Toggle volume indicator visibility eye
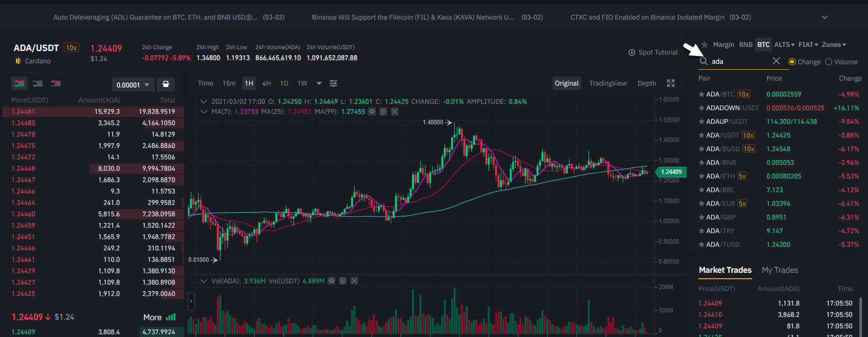This screenshot has height=337, width=868. (x=331, y=281)
